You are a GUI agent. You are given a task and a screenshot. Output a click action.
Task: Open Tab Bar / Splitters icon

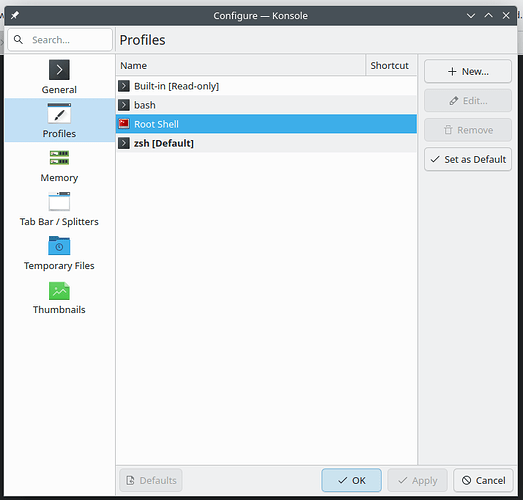pos(59,201)
